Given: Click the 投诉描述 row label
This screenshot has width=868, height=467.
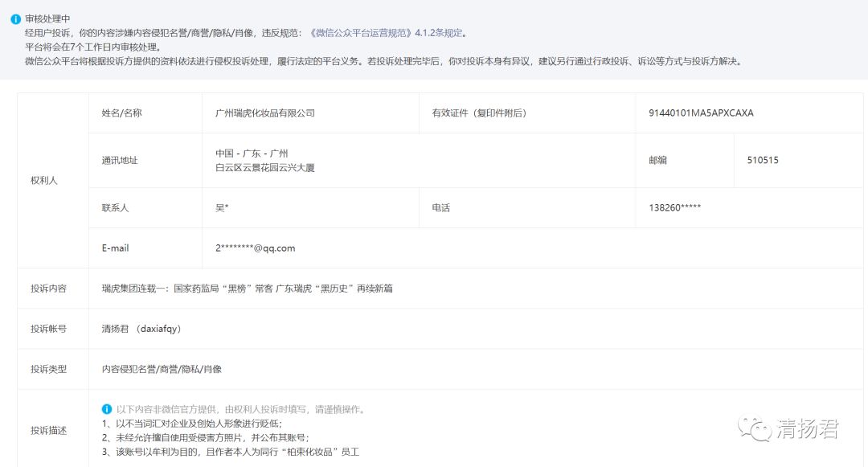Looking at the screenshot, I should click(49, 431).
